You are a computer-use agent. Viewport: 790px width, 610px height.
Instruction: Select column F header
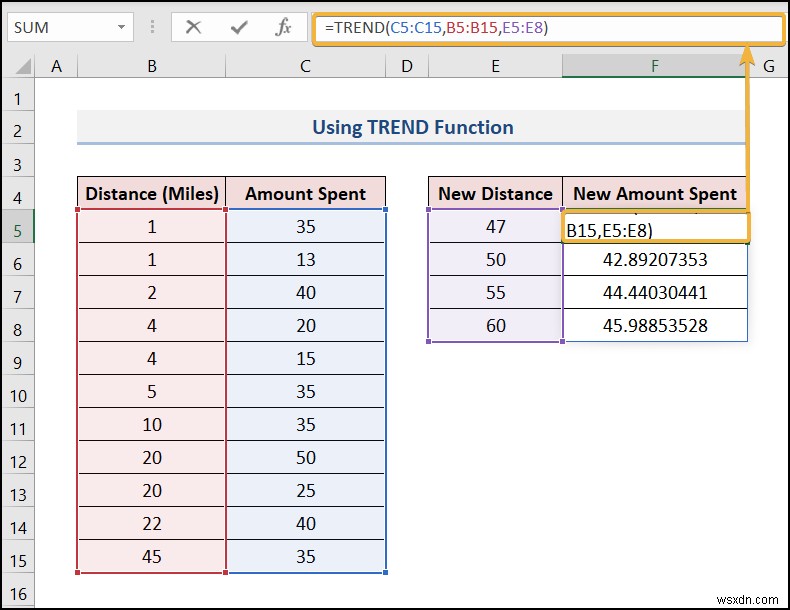coord(654,66)
